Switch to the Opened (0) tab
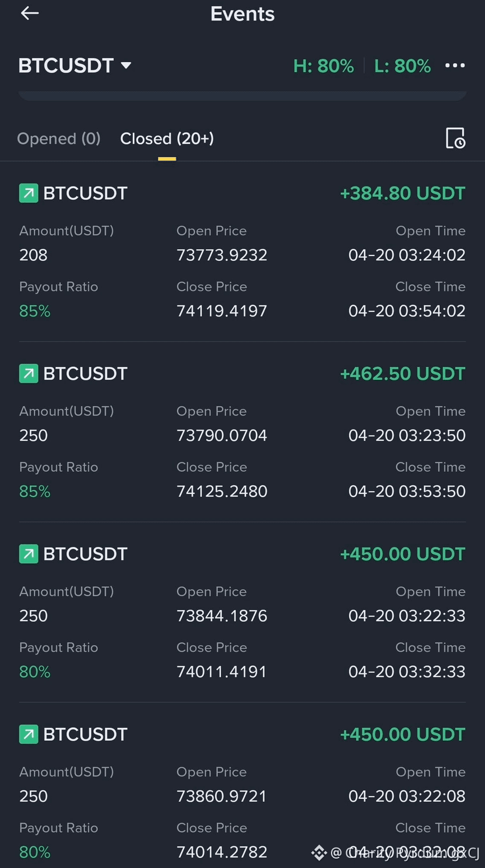Screen dimensions: 485x868 (59, 138)
